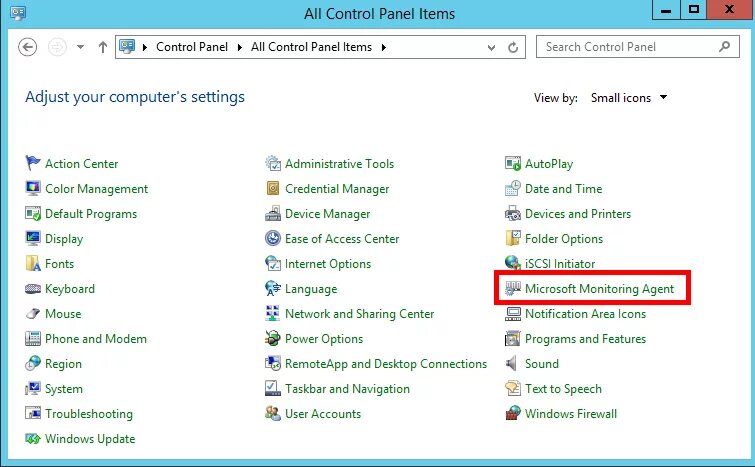The image size is (755, 467).
Task: Click the Network and Sharing Center icon
Action: 273,313
